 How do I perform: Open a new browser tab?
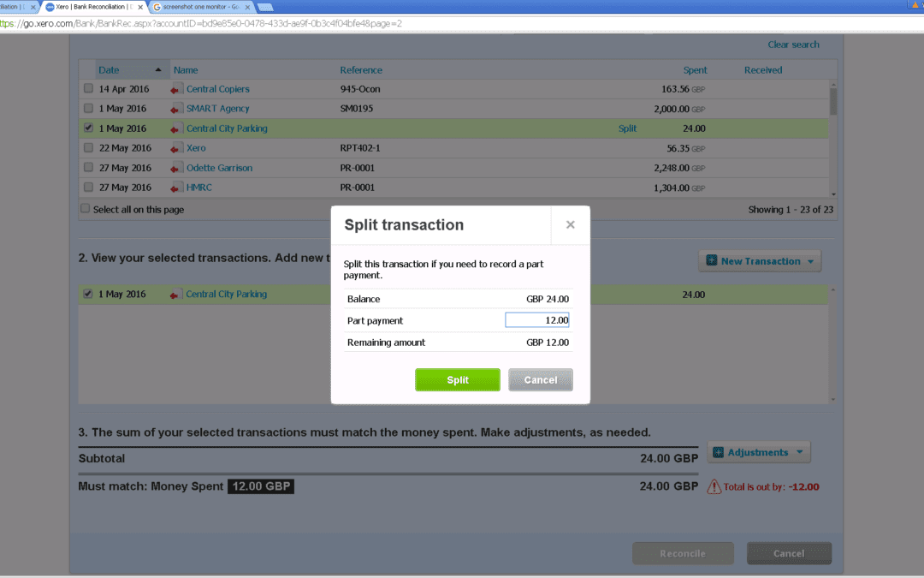click(x=265, y=7)
